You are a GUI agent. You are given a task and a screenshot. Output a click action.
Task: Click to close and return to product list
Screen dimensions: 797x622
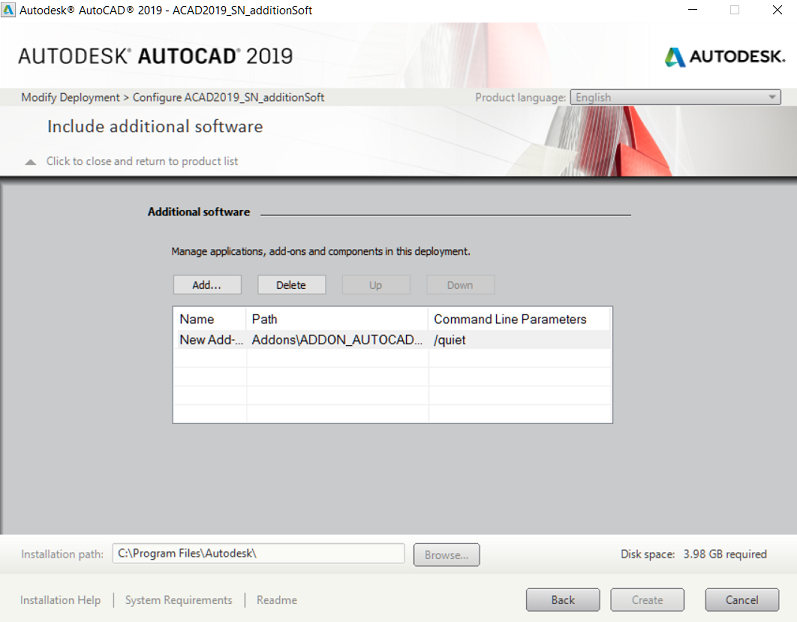142,161
